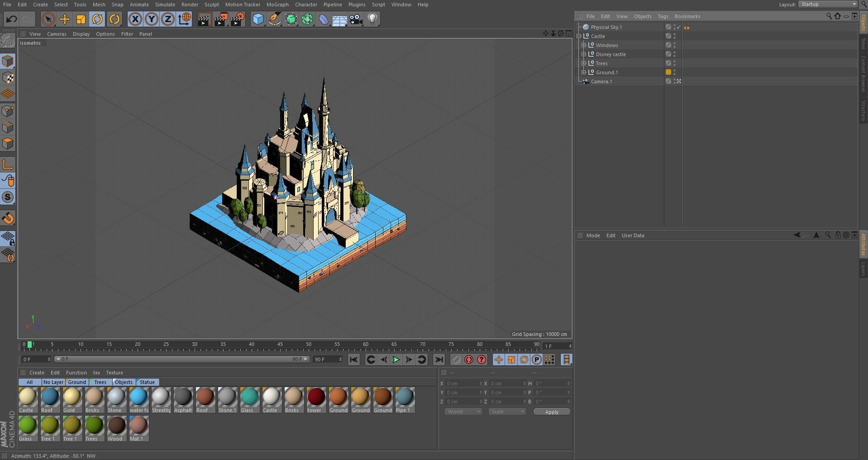Open Bookmarks in Object Manager
This screenshot has width=868, height=460.
coord(687,16)
